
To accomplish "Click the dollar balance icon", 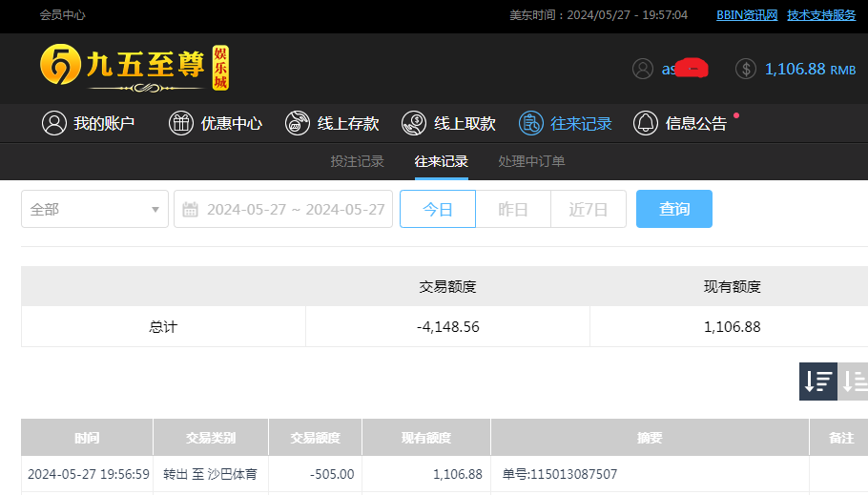I will point(747,69).
